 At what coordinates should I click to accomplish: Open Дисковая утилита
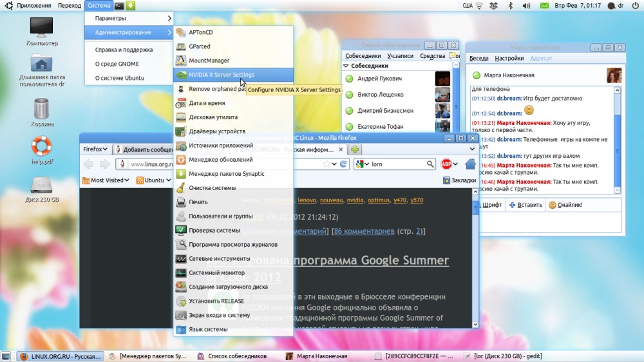click(x=233, y=117)
